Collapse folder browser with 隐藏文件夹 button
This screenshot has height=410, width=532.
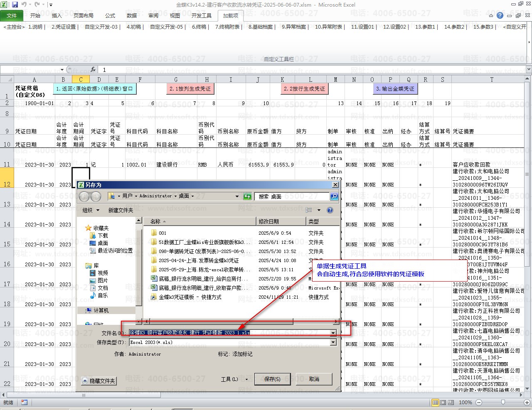99,381
